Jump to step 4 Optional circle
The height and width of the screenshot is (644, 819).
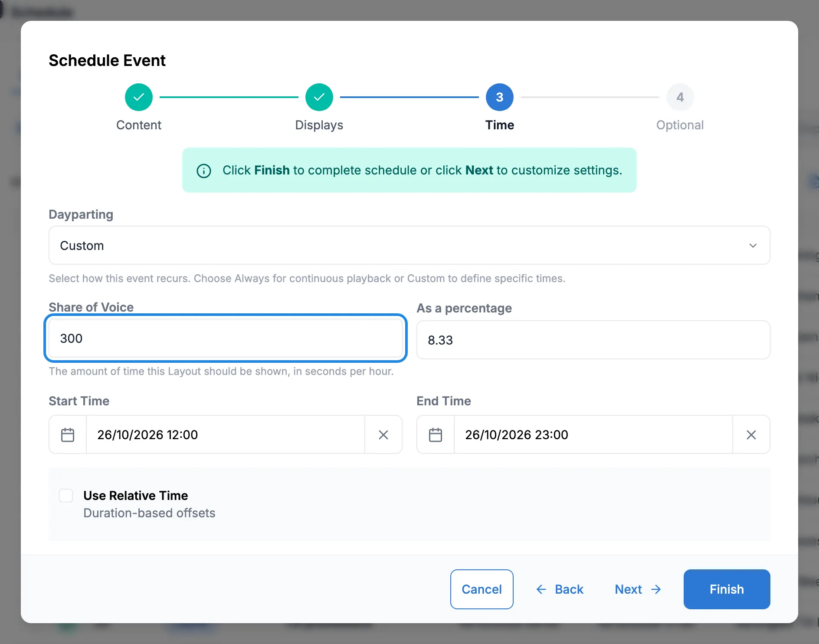pos(680,97)
